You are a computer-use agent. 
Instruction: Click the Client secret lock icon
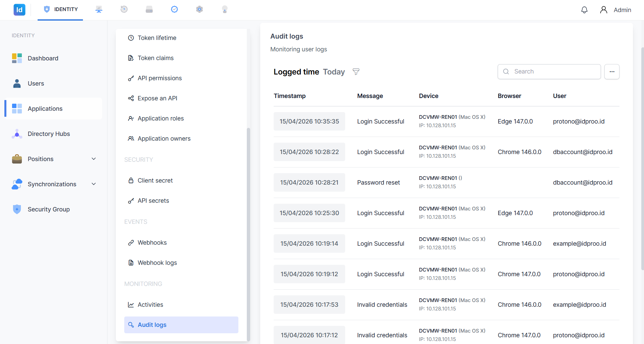pyautogui.click(x=131, y=181)
